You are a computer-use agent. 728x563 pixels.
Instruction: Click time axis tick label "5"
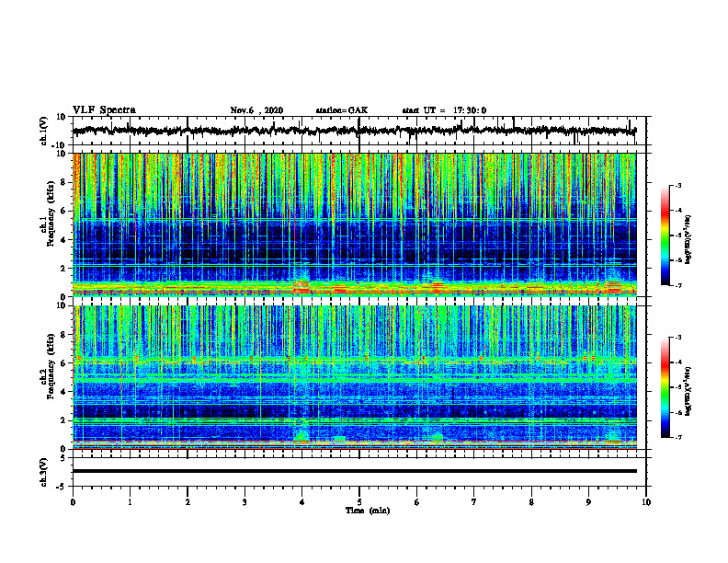point(359,502)
